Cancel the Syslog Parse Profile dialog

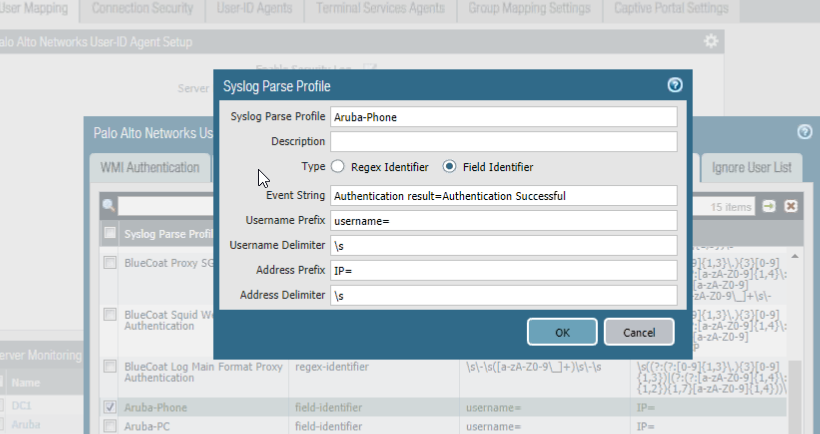click(639, 332)
